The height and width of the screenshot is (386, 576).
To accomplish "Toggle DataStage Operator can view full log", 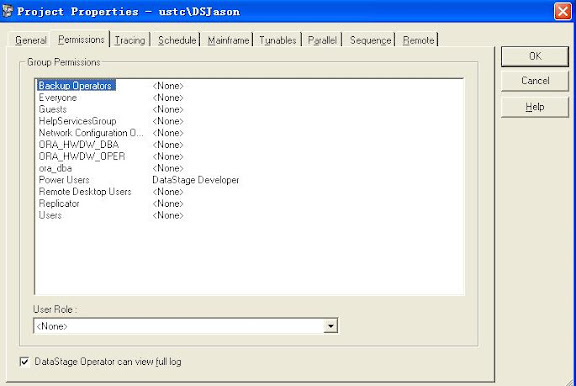I will coord(100,362).
